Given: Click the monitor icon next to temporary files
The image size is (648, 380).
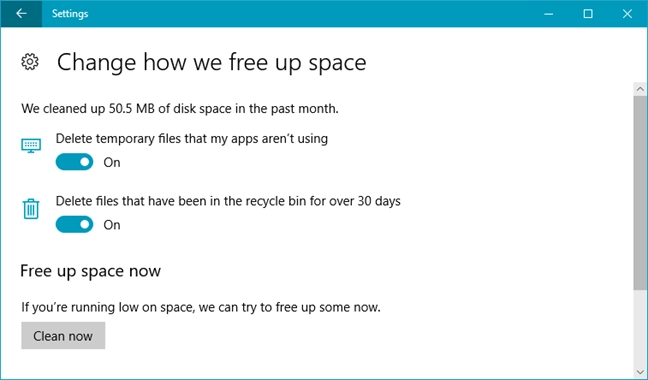Looking at the screenshot, I should [x=31, y=145].
